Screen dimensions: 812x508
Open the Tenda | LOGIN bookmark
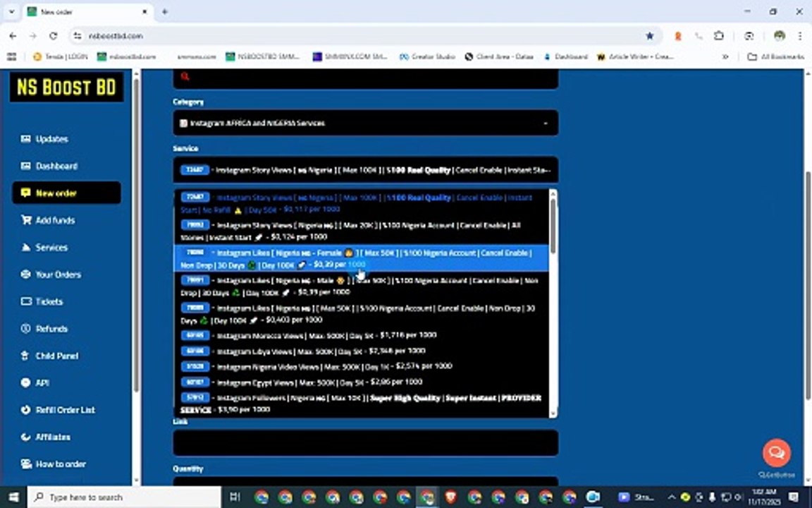click(61, 56)
